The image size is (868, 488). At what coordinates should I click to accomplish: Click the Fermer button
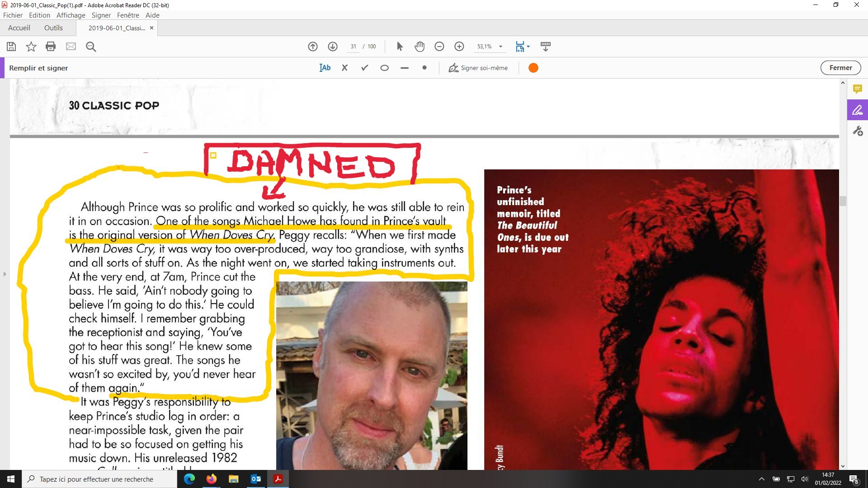840,68
